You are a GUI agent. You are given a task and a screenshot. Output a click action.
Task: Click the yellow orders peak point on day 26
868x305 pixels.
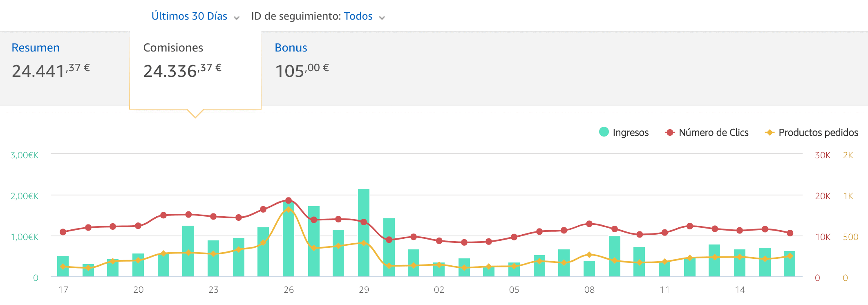[289, 209]
